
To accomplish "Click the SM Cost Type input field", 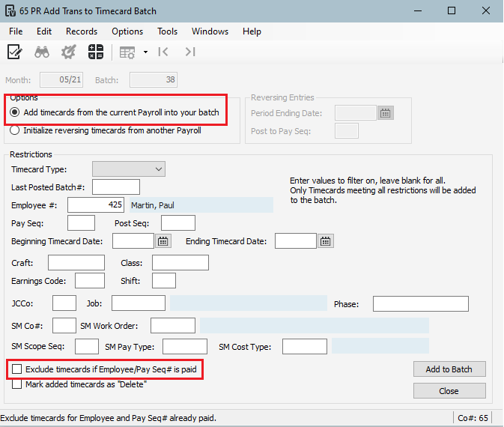I will tap(305, 346).
